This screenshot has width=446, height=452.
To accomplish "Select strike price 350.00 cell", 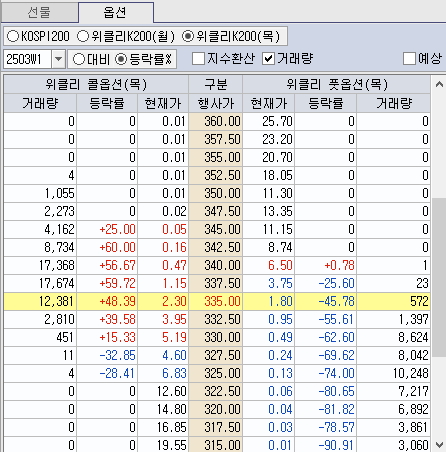I will click(216, 193).
